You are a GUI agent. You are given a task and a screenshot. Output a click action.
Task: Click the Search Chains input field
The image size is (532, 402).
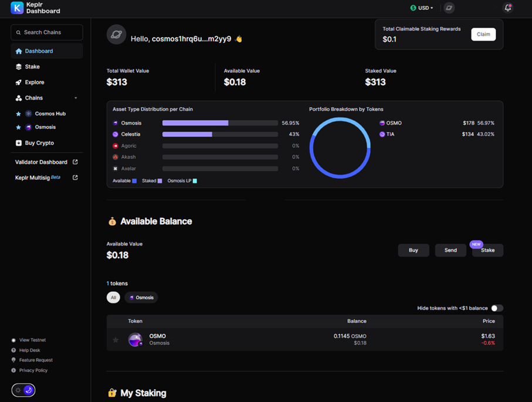(x=47, y=32)
